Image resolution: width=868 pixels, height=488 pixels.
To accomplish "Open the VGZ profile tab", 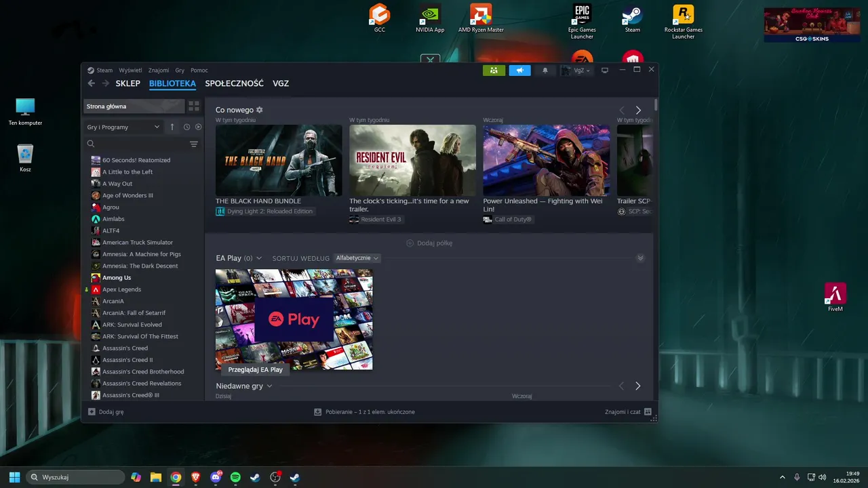I will [281, 83].
